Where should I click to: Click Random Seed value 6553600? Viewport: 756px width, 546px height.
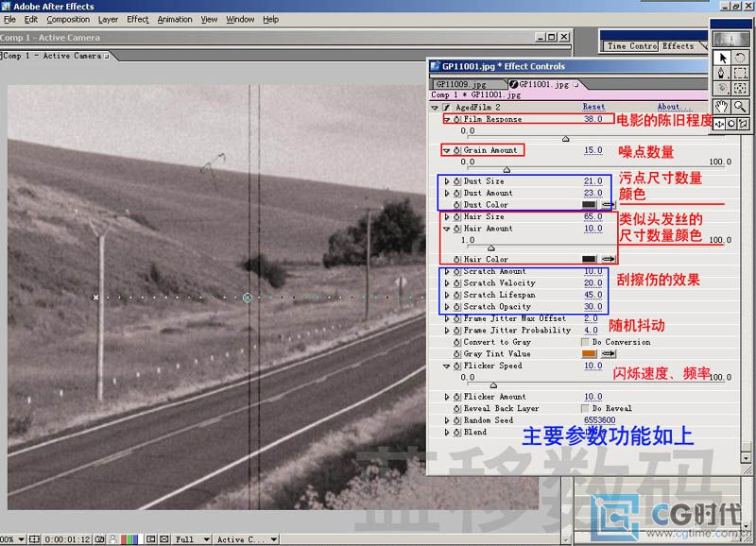(x=599, y=420)
